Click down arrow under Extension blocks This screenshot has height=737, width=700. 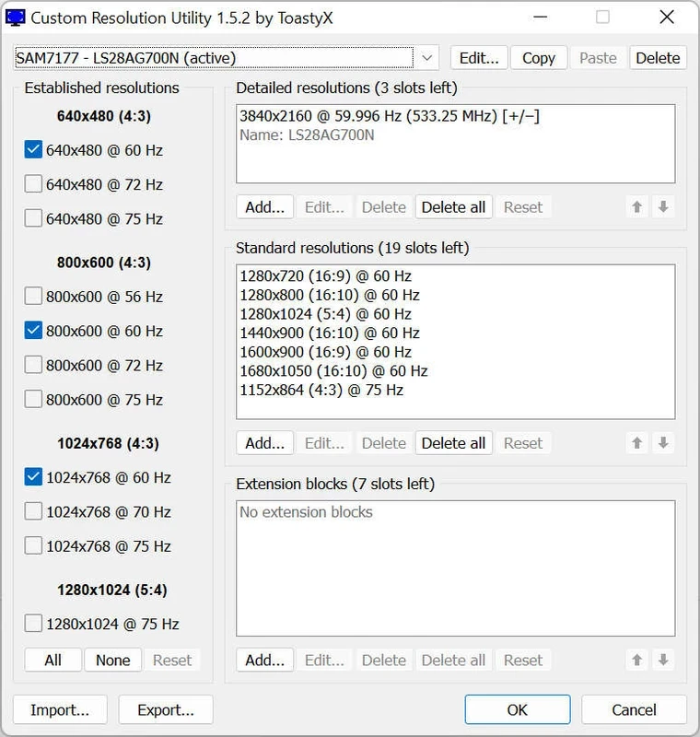662,661
